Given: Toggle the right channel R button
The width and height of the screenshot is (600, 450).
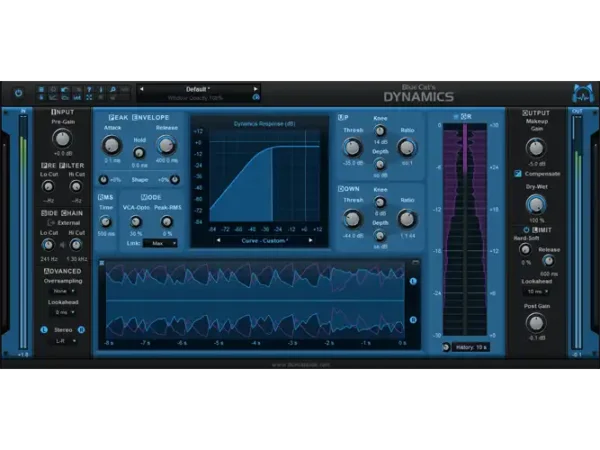Looking at the screenshot, I should coord(81,330).
